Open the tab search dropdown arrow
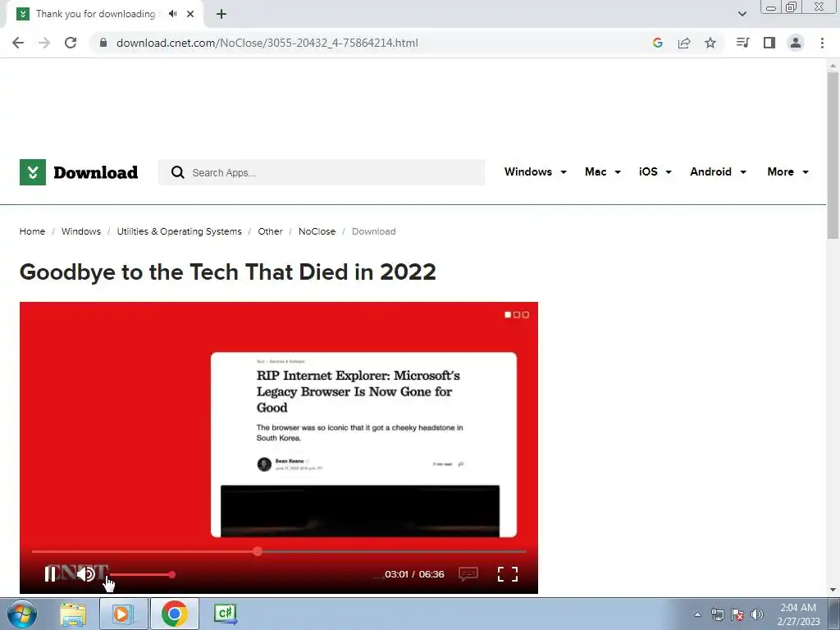This screenshot has height=630, width=840. tap(742, 14)
